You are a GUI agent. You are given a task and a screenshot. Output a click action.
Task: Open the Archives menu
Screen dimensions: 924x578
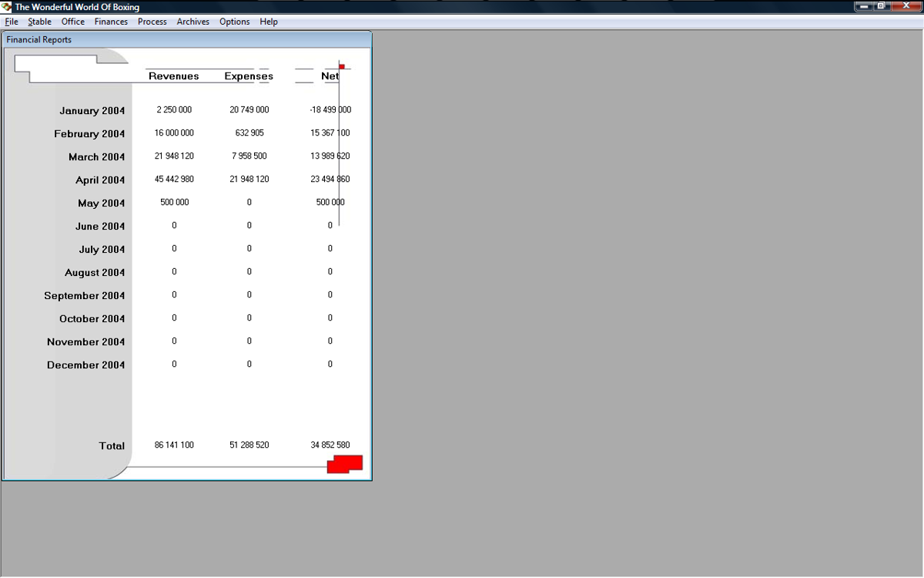193,22
